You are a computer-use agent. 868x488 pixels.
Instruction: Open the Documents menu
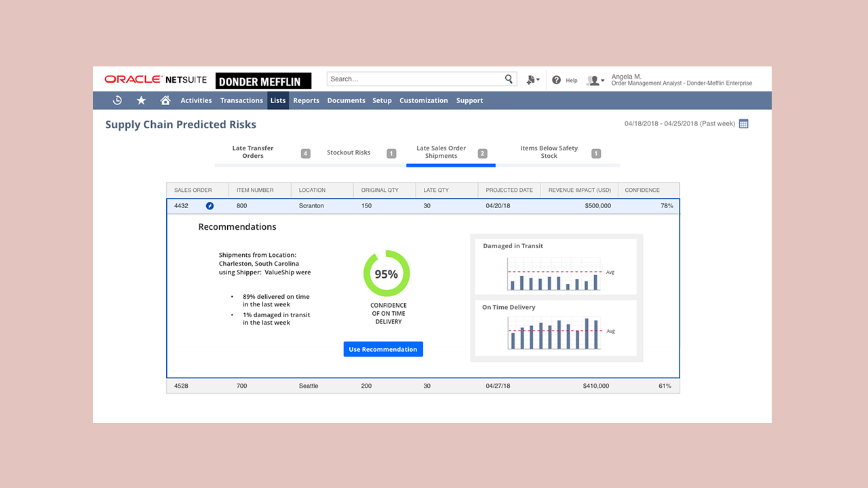coord(347,100)
